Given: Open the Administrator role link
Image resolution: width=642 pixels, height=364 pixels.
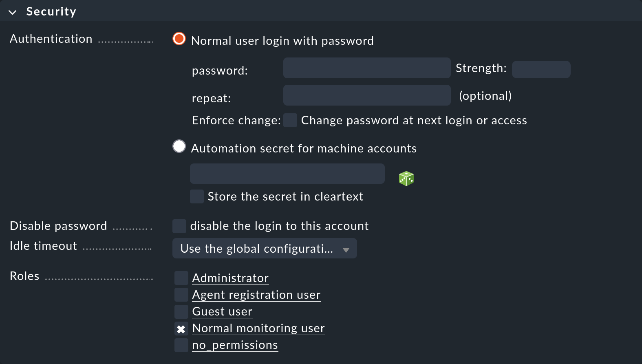Looking at the screenshot, I should coord(230,278).
